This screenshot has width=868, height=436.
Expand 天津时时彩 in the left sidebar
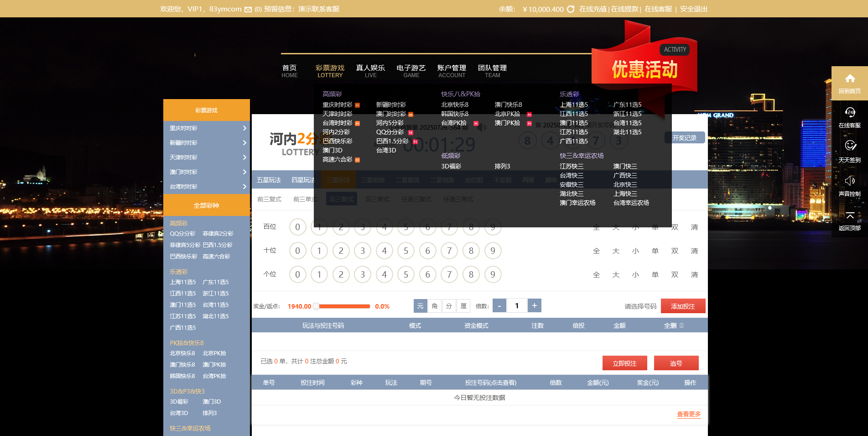pyautogui.click(x=206, y=158)
